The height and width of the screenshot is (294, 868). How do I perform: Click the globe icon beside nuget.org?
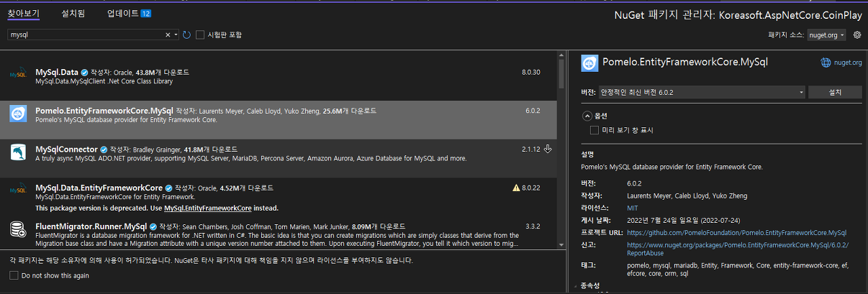point(825,62)
